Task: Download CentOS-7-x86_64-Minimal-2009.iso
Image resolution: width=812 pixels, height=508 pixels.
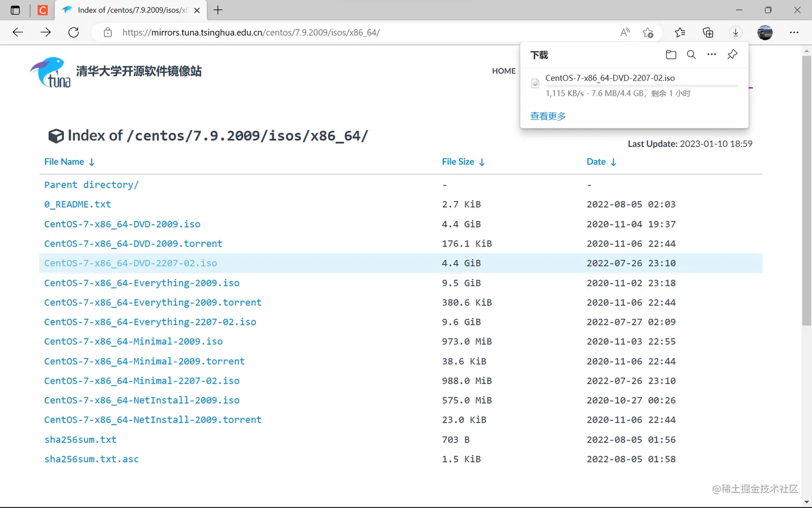Action: [x=133, y=341]
